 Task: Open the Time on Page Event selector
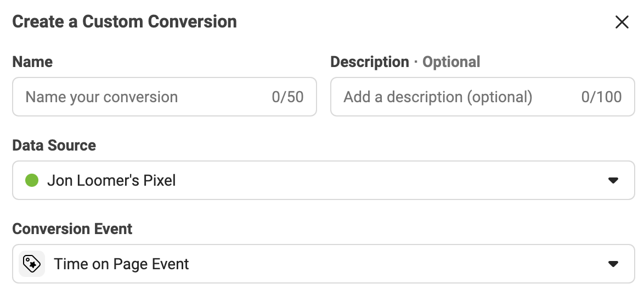tap(324, 264)
